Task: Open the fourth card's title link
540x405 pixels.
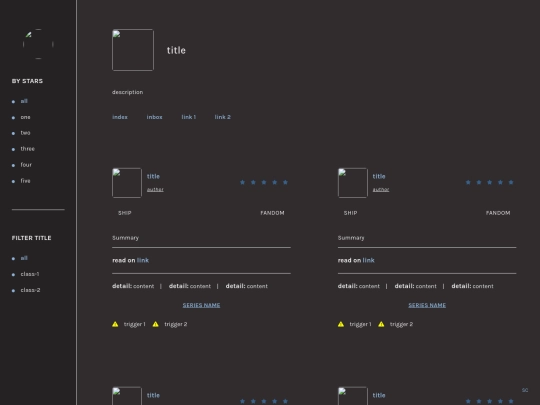Action: pyautogui.click(x=379, y=395)
